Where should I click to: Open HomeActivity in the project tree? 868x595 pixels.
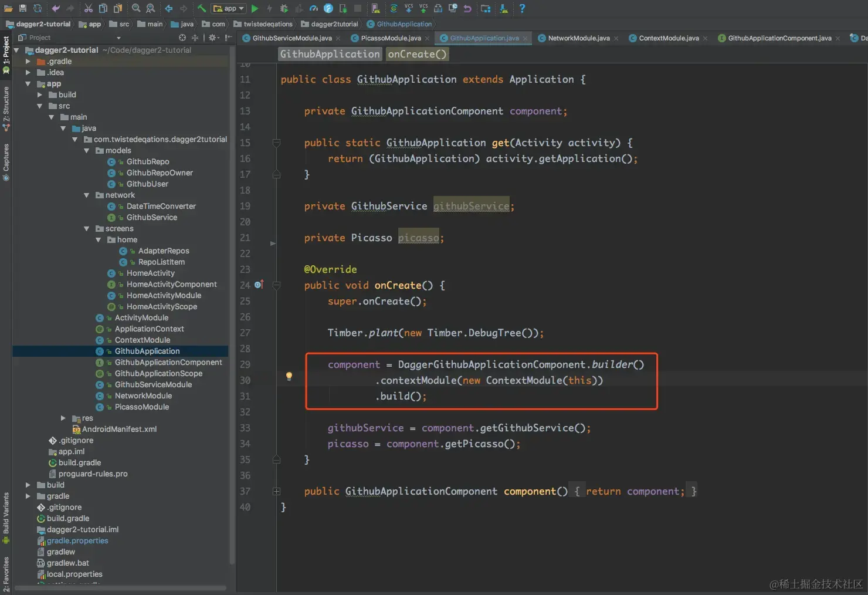[150, 273]
